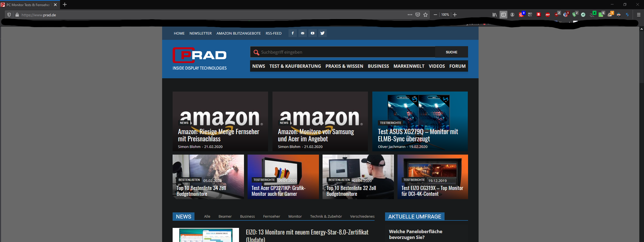Open AMAZON BLITZANGEBOTE link
This screenshot has width=644, height=242.
[x=238, y=33]
